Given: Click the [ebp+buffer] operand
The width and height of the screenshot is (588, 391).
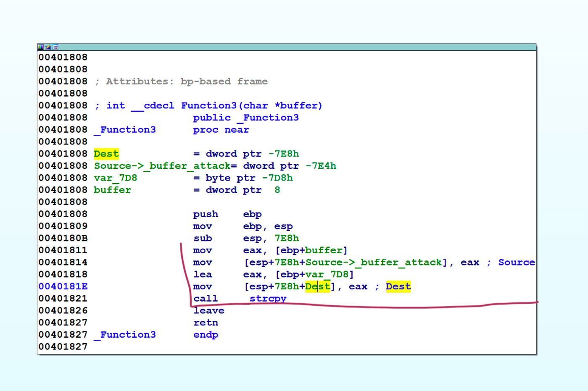Looking at the screenshot, I should coord(311,250).
